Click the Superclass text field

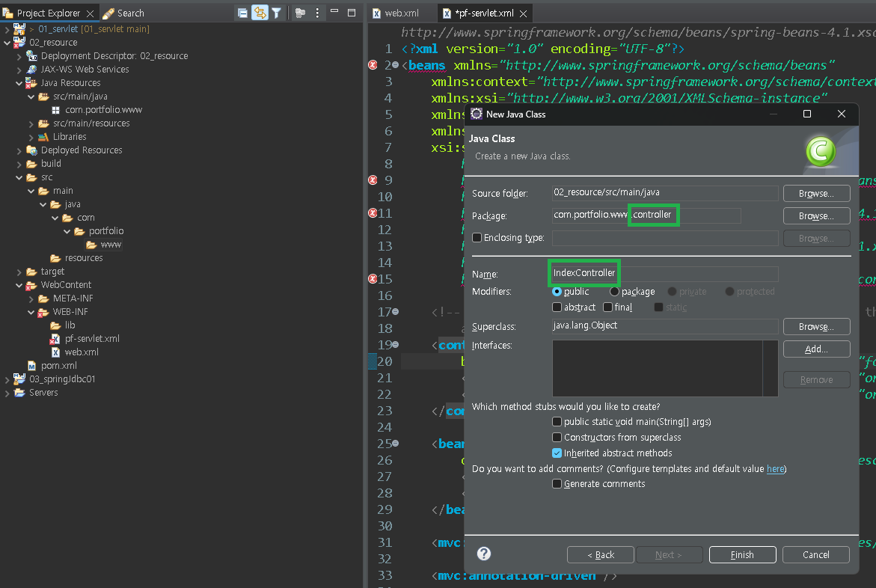pos(664,326)
